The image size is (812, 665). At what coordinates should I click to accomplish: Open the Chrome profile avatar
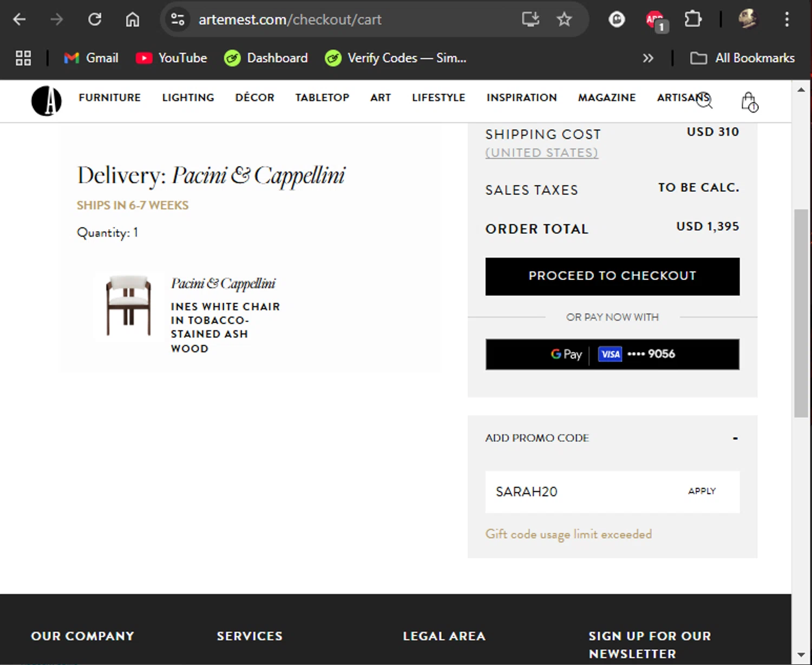pyautogui.click(x=748, y=19)
